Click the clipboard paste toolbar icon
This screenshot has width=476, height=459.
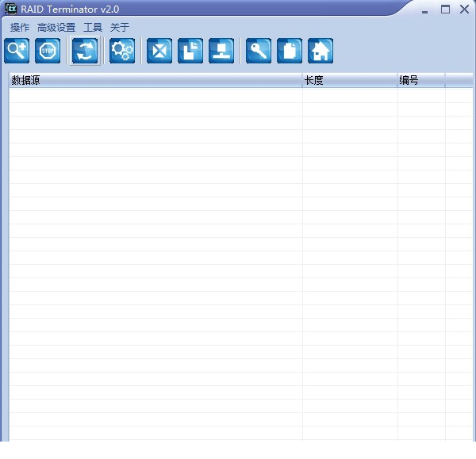(x=290, y=51)
